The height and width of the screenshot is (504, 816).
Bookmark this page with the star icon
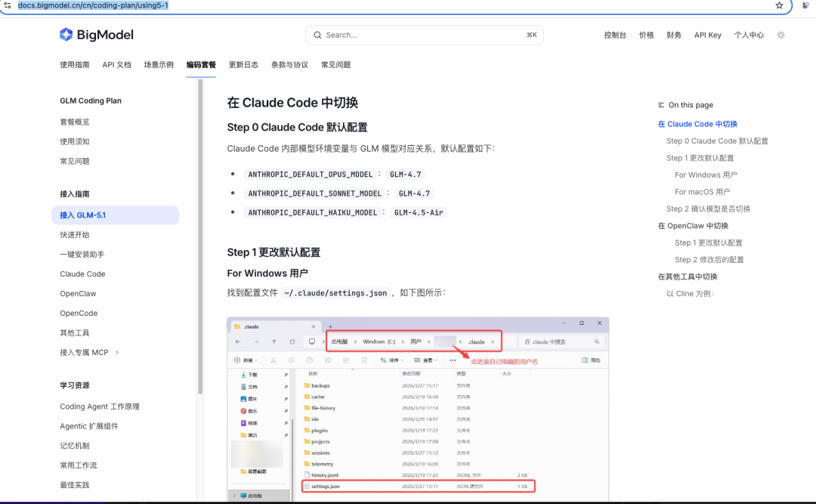pyautogui.click(x=779, y=5)
